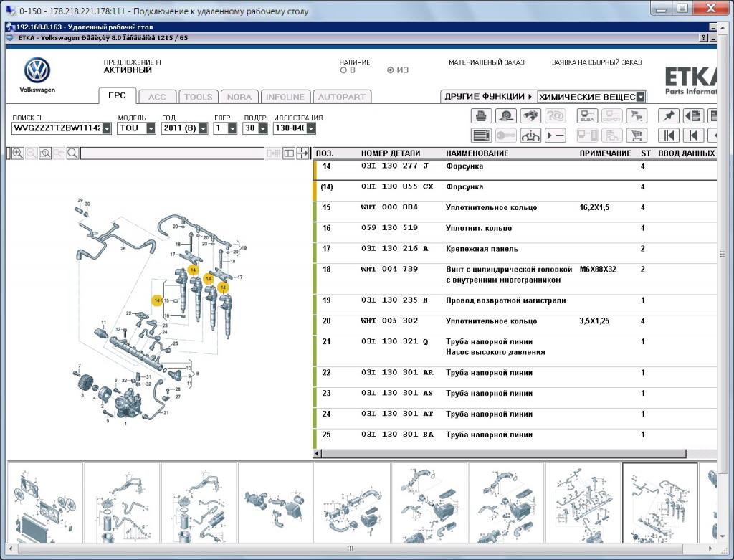
Task: Click the wheel/tire icon button
Action: coord(505,115)
